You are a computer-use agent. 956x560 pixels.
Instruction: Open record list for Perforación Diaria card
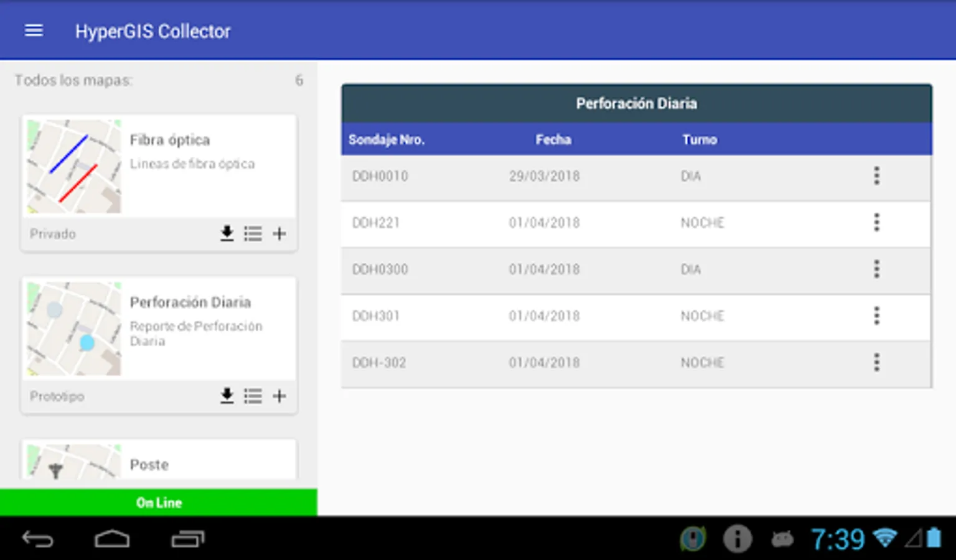point(253,396)
